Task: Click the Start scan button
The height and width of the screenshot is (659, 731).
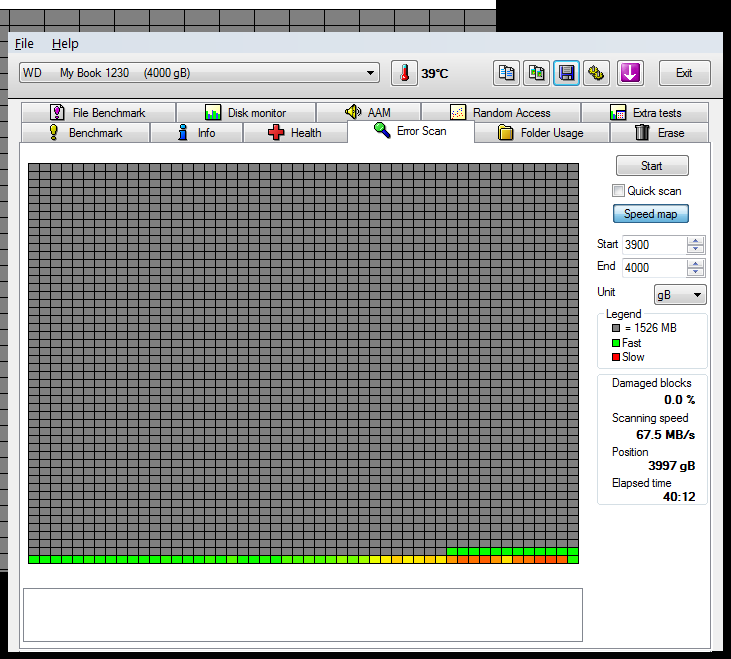Action: click(x=652, y=165)
